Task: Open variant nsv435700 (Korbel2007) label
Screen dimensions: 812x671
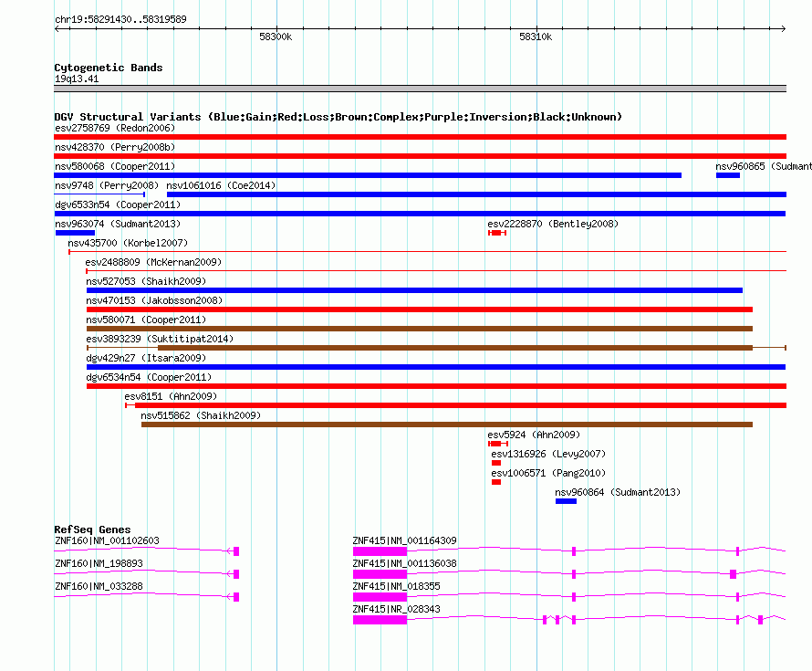Action: point(128,243)
